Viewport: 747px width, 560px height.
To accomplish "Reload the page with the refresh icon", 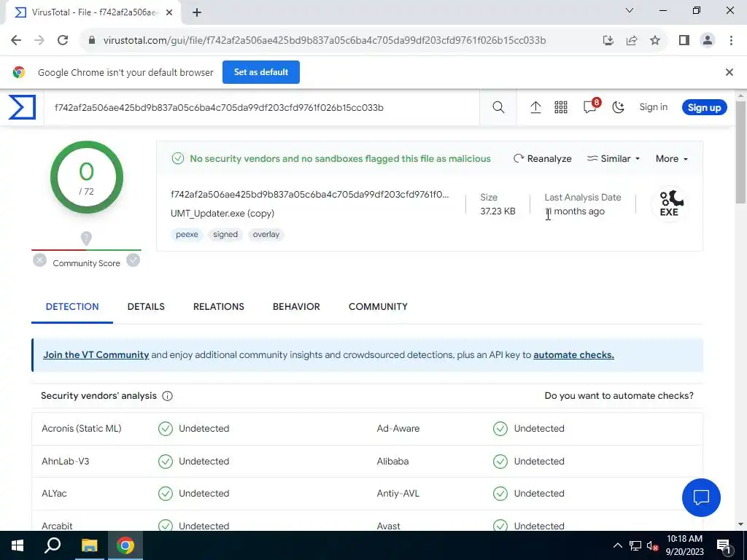I will tap(63, 40).
